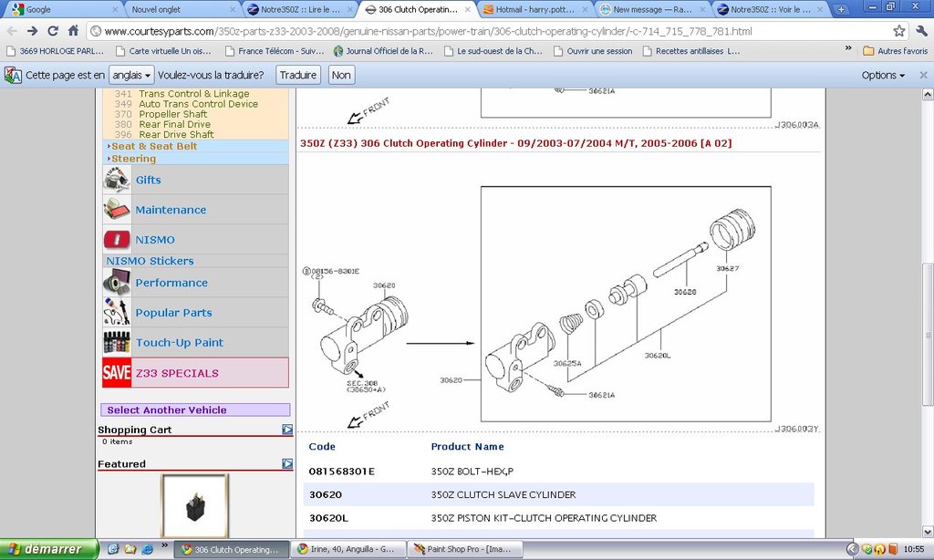Click the Touch-Up Paint bottles icon

(117, 342)
